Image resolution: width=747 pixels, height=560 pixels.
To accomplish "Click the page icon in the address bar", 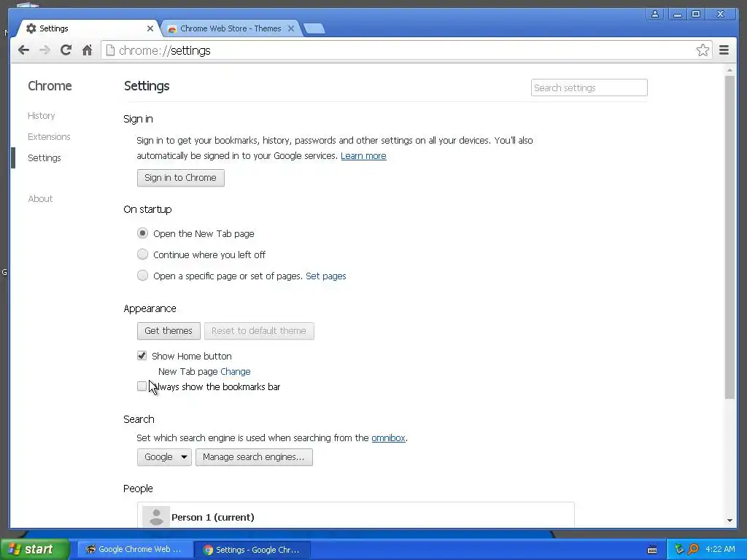I will point(110,50).
